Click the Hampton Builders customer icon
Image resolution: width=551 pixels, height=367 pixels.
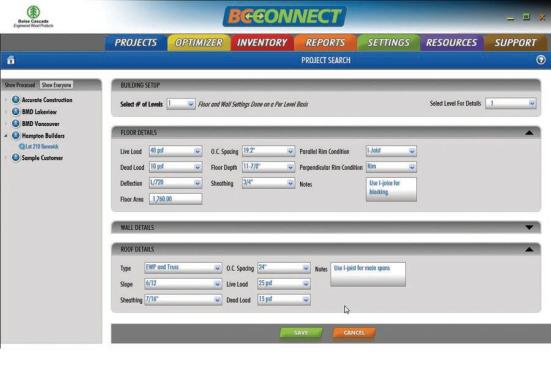click(x=15, y=135)
